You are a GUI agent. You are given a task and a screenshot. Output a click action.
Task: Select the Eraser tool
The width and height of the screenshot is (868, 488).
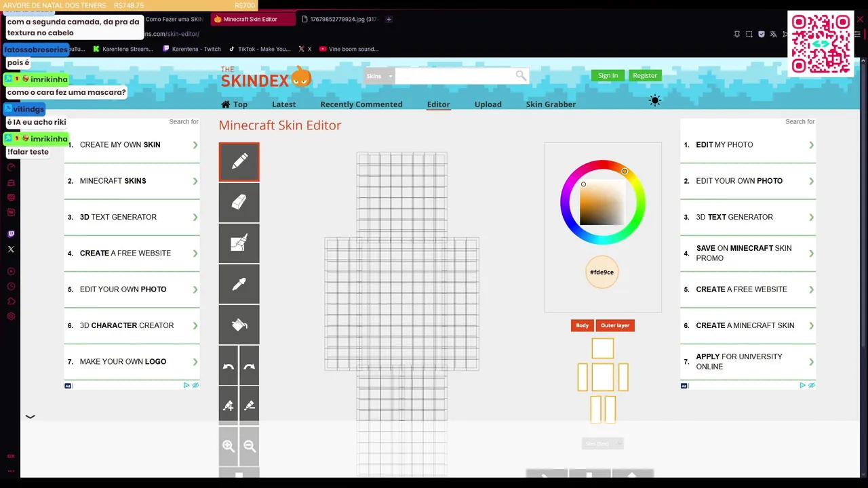239,203
